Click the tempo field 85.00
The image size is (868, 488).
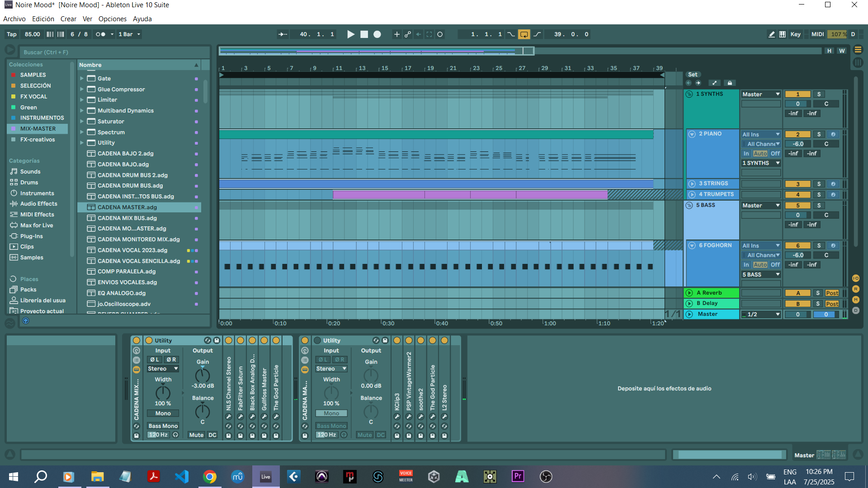[x=32, y=34]
